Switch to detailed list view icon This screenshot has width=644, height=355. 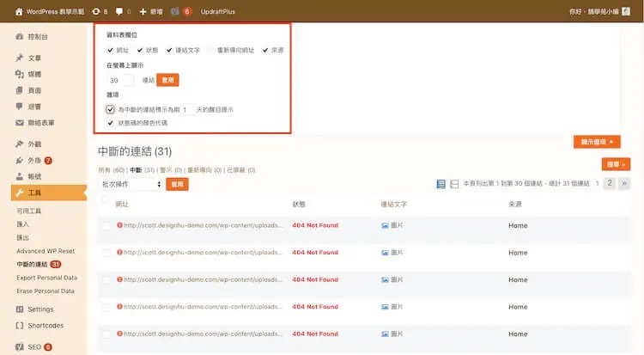[440, 184]
